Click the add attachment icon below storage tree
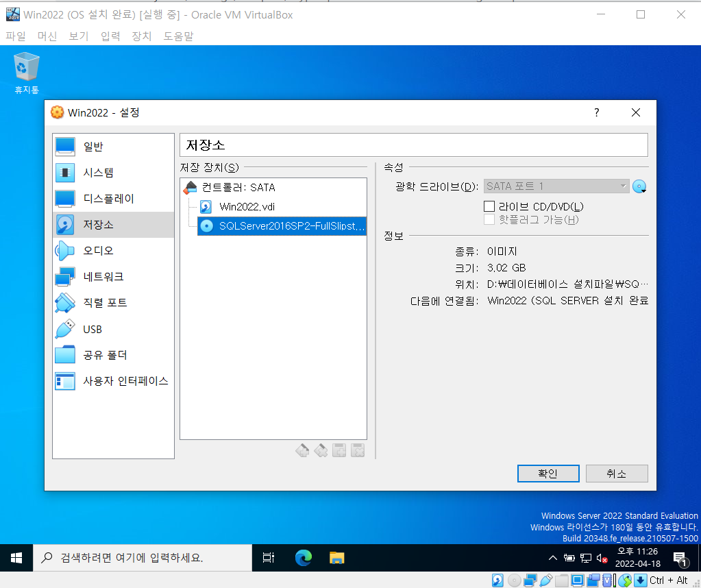 339,450
